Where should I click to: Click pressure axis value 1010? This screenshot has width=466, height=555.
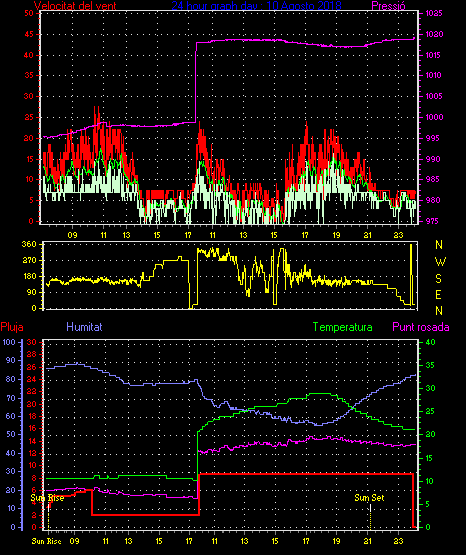coord(434,75)
